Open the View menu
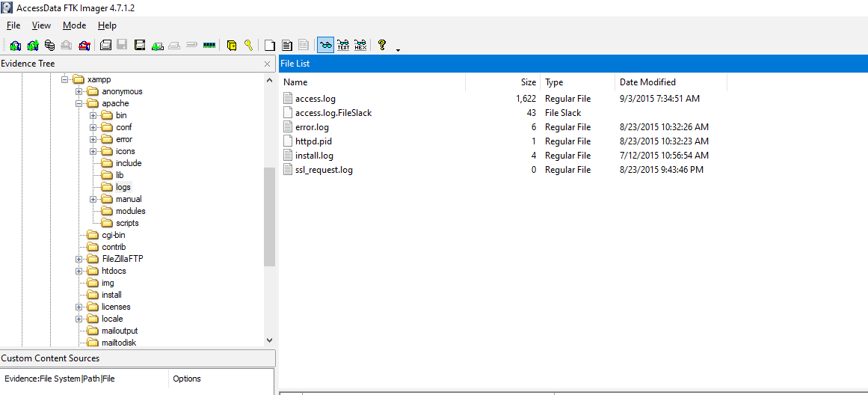The width and height of the screenshot is (868, 395). click(x=42, y=25)
